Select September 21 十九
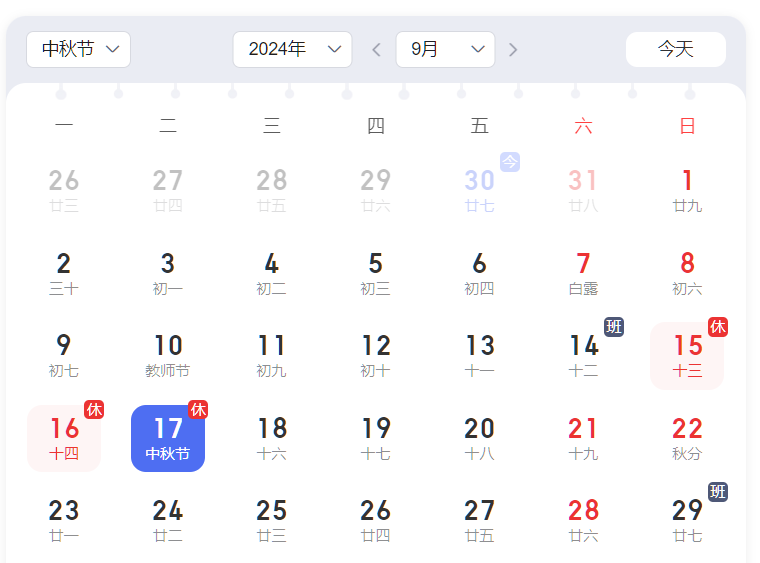 pos(583,438)
